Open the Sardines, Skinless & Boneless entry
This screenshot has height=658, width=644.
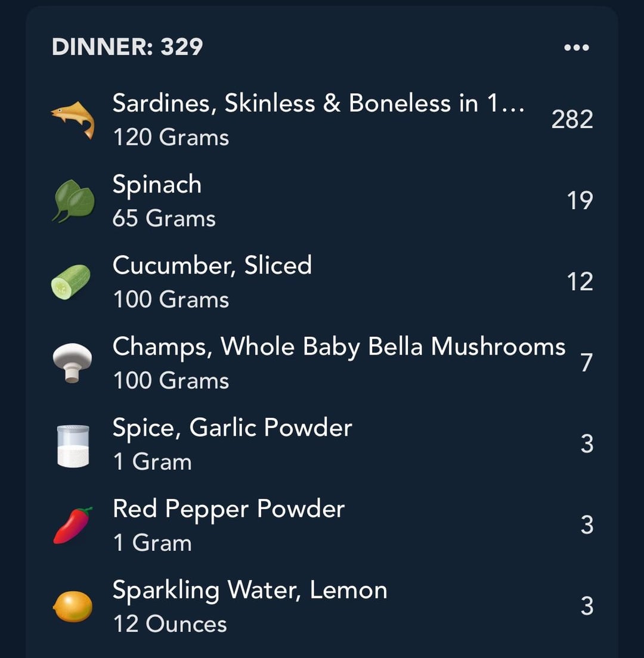[x=322, y=120]
